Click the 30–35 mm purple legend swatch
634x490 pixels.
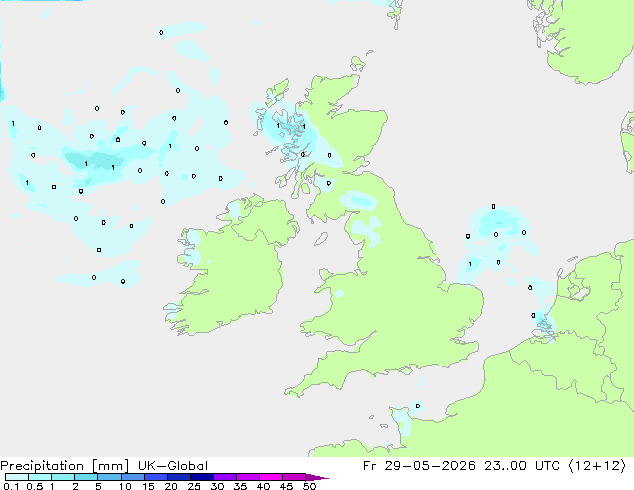(x=225, y=477)
